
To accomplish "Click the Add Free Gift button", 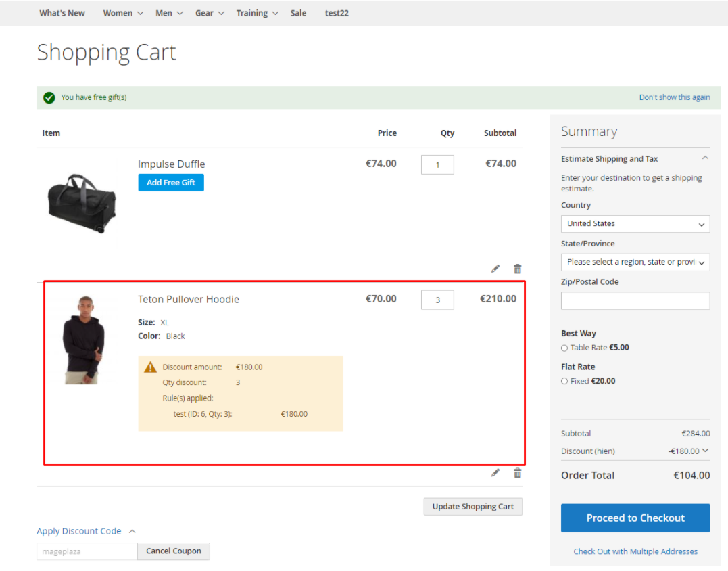I will click(171, 183).
